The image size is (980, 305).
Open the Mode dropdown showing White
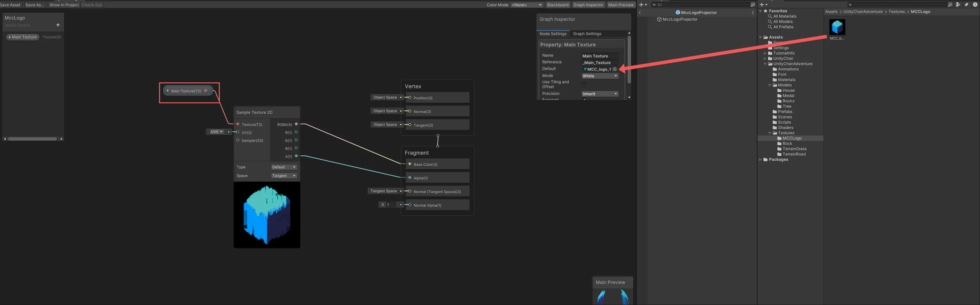pos(599,76)
